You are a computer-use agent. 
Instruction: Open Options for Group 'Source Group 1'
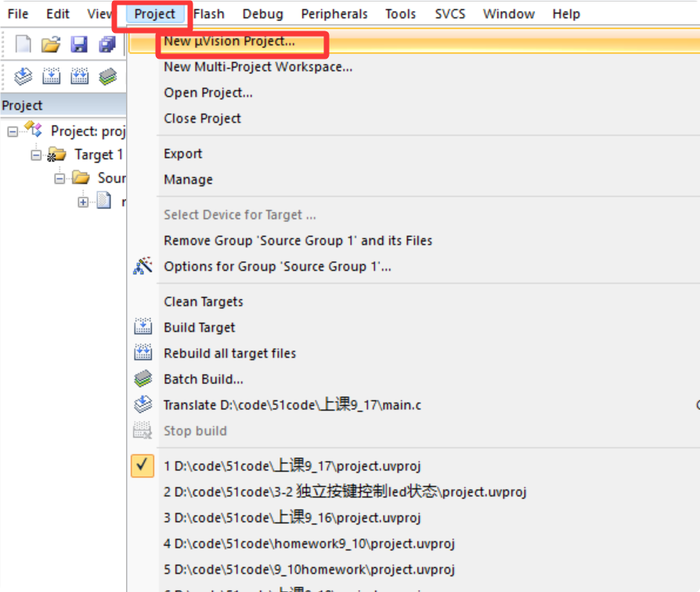(x=414, y=266)
